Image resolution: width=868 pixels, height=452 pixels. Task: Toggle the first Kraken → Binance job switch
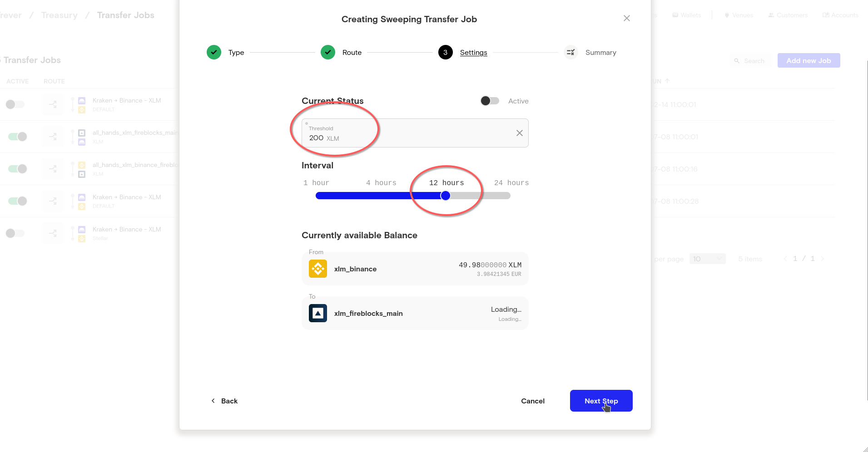pos(15,104)
